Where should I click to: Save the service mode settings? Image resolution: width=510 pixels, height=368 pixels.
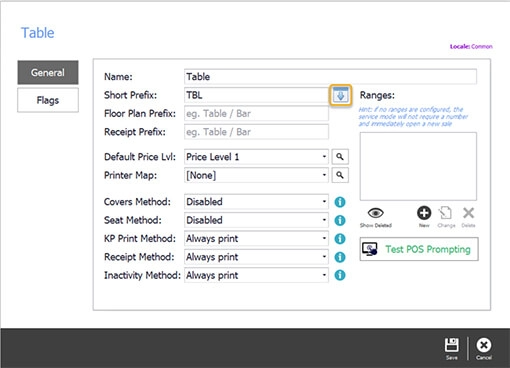(452, 349)
